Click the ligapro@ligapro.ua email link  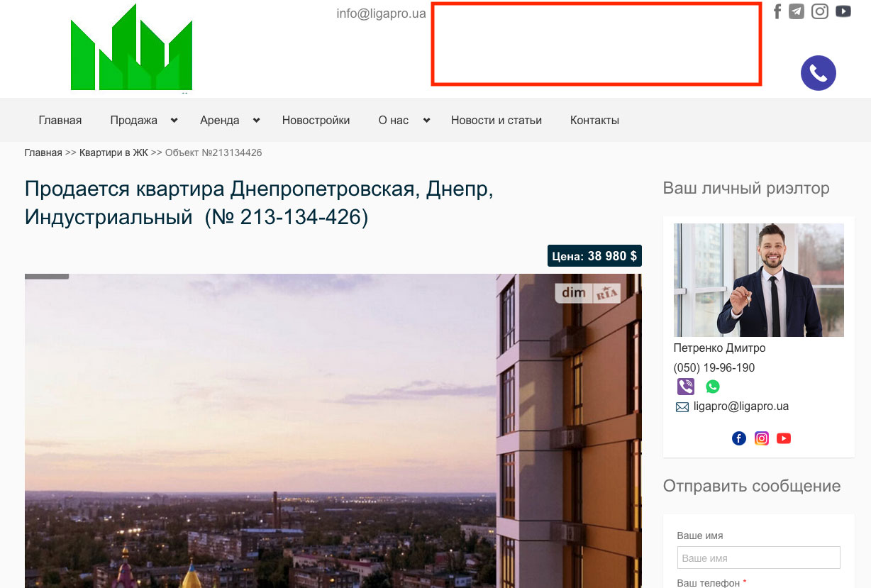(x=741, y=406)
